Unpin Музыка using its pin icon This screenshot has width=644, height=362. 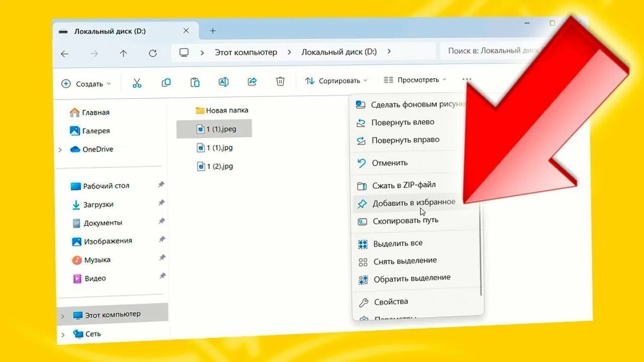point(162,258)
